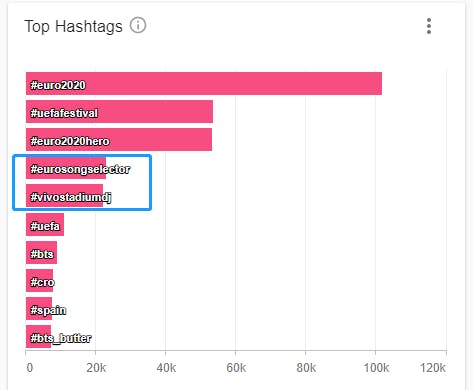Select the #bts hashtag bar
The width and height of the screenshot is (473, 390).
(41, 253)
